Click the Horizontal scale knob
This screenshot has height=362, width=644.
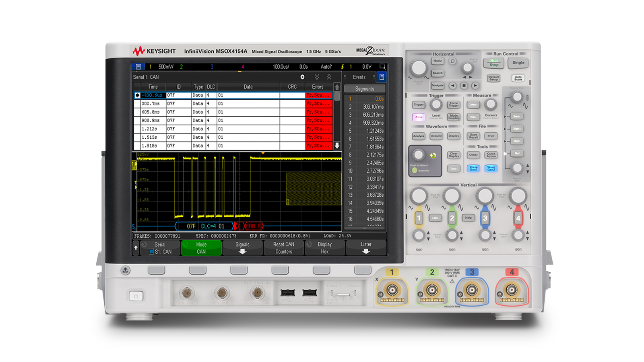[x=419, y=68]
